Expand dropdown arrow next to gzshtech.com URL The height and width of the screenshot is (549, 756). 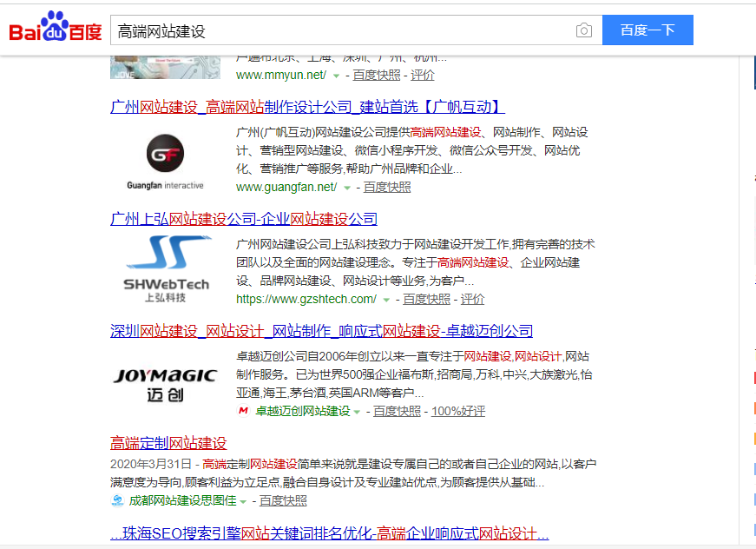click(x=386, y=300)
